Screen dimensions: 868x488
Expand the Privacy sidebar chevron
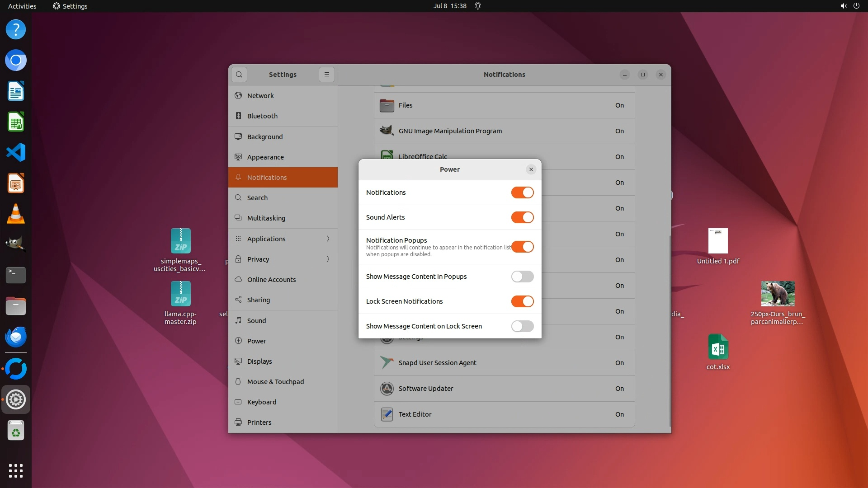328,259
